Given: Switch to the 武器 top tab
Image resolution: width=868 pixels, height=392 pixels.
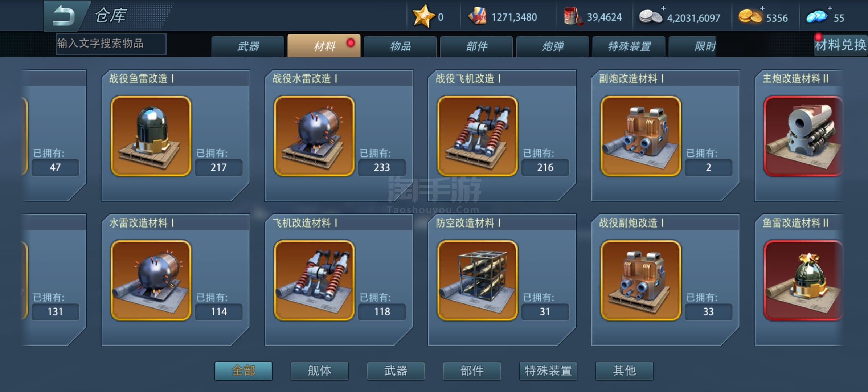Looking at the screenshot, I should (248, 46).
